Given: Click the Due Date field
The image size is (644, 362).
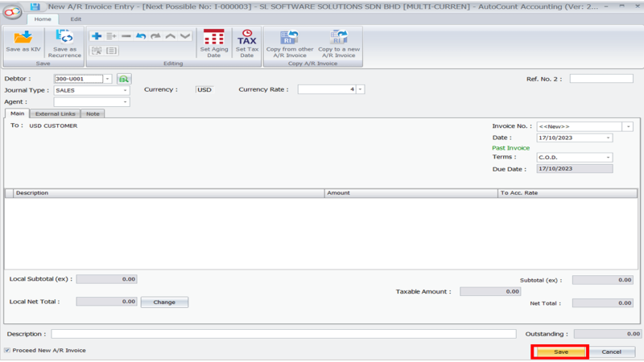Looking at the screenshot, I should click(575, 169).
